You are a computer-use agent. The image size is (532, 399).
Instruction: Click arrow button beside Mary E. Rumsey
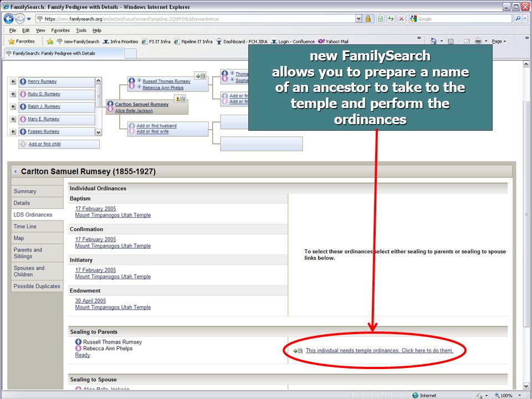coord(13,119)
